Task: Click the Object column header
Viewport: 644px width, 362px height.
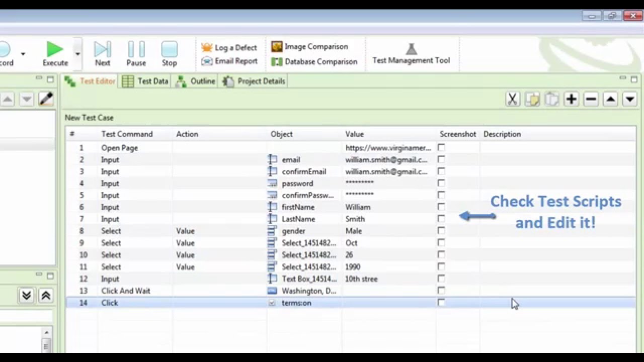Action: 281,134
